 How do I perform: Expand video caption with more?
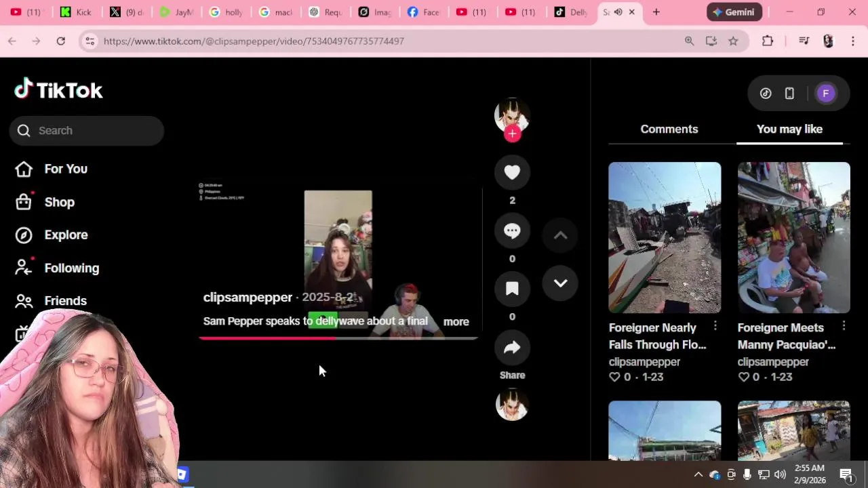(x=456, y=322)
